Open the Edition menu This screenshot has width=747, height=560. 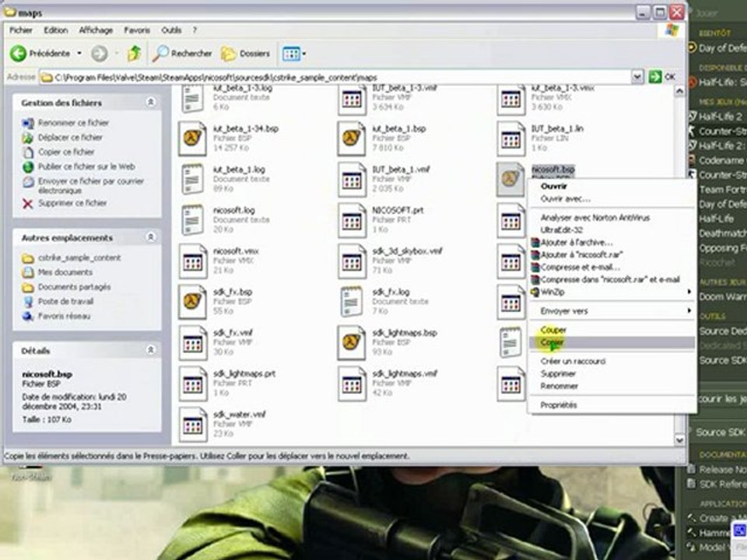click(x=56, y=30)
